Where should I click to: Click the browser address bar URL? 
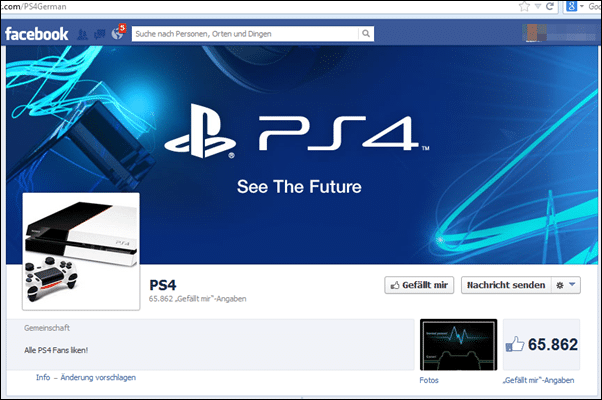(x=34, y=7)
